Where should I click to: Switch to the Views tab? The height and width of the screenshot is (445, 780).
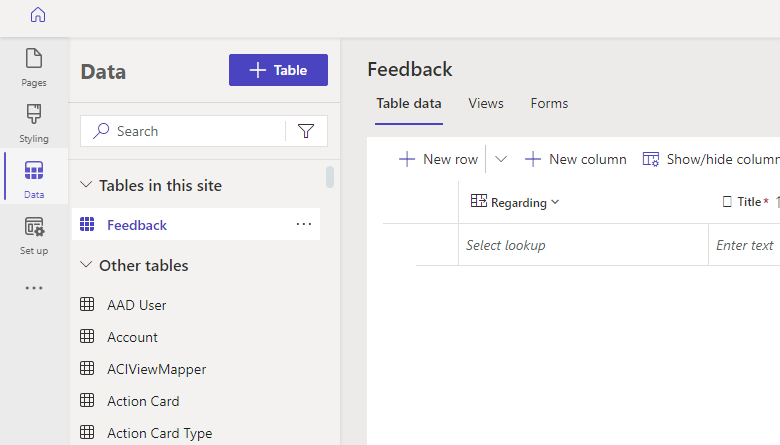[x=486, y=103]
